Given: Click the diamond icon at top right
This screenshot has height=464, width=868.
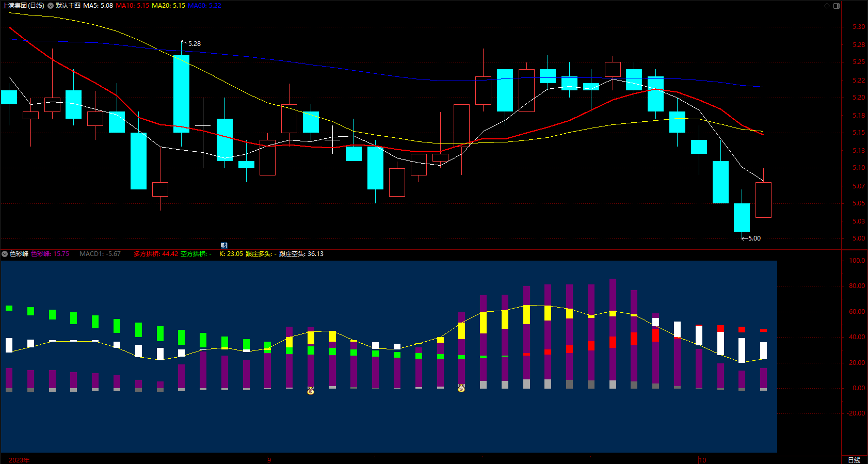Looking at the screenshot, I should pyautogui.click(x=827, y=6).
